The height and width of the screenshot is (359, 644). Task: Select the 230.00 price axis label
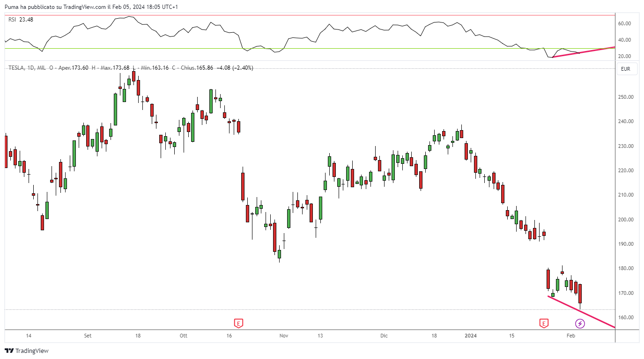(626, 146)
